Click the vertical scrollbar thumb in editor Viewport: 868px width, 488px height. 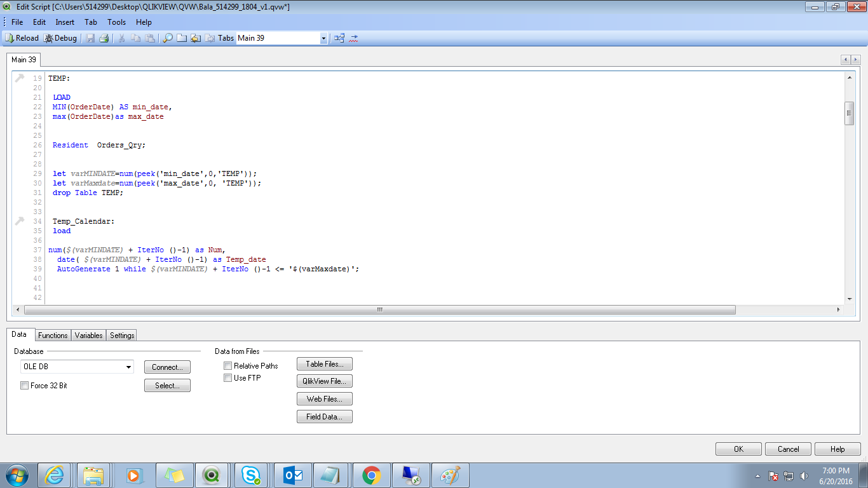coord(850,113)
